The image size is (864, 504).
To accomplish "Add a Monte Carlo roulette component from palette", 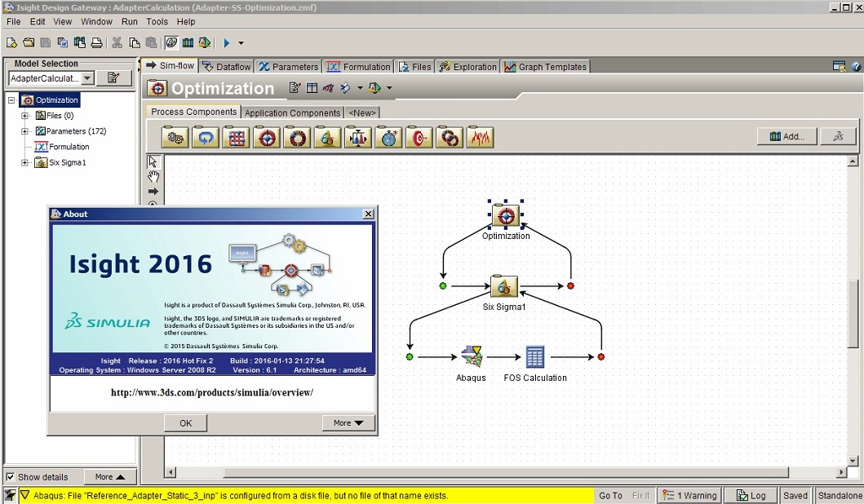I will coord(297,137).
